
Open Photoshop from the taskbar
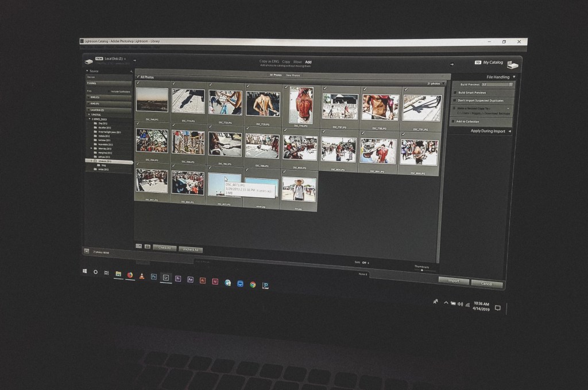pyautogui.click(x=154, y=276)
